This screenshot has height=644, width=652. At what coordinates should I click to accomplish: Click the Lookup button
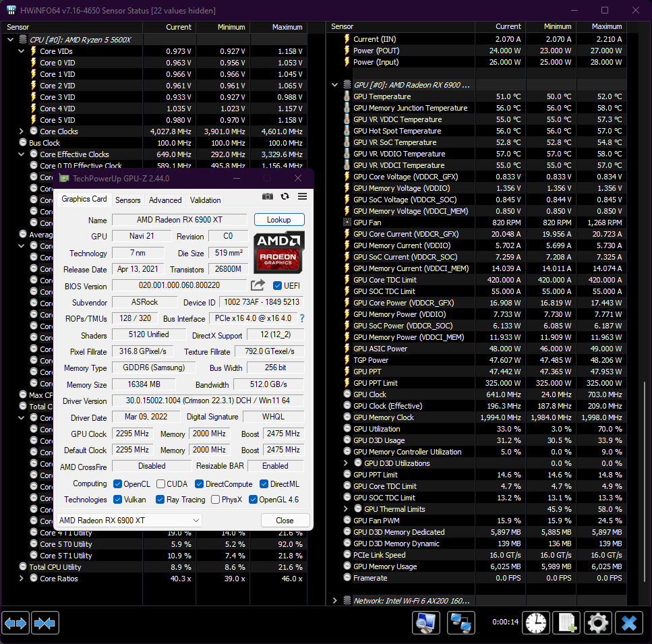[279, 220]
